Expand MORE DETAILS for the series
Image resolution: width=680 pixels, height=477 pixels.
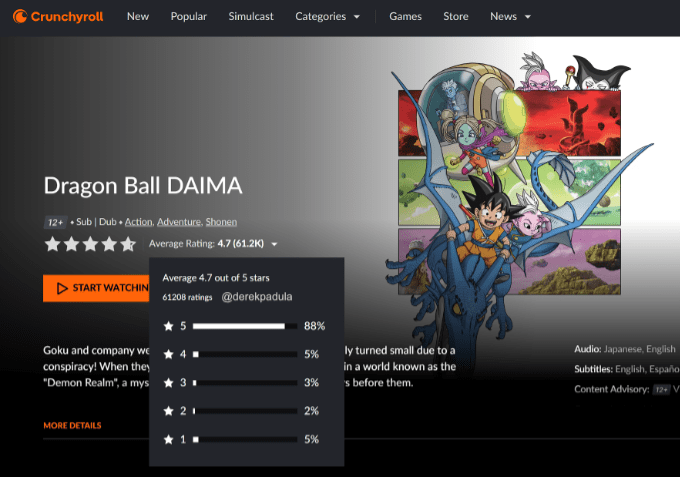(72, 425)
